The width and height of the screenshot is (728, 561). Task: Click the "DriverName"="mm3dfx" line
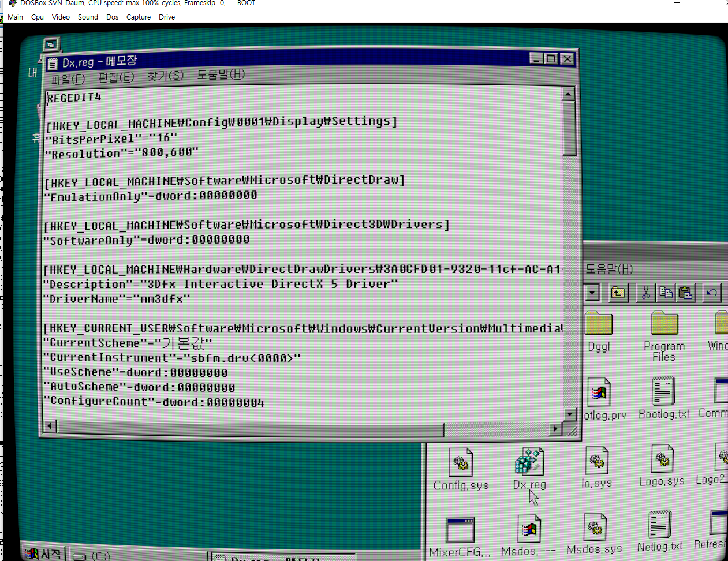coord(117,298)
